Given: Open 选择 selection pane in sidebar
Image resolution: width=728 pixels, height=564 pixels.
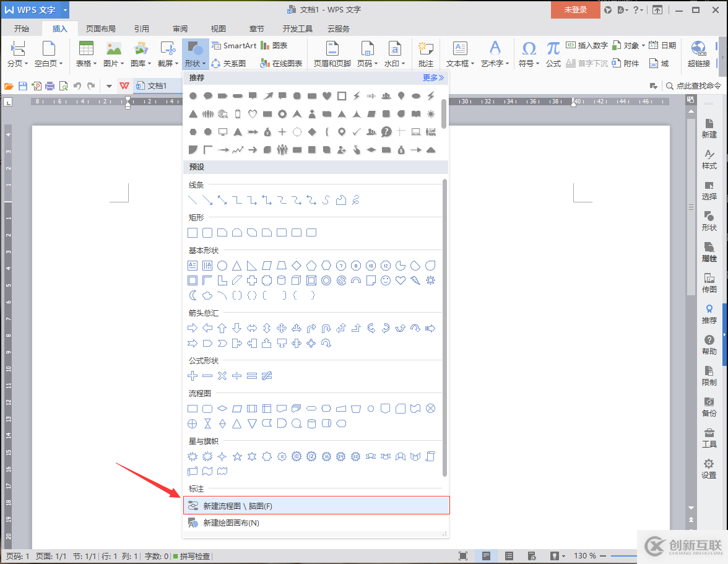Looking at the screenshot, I should [709, 191].
